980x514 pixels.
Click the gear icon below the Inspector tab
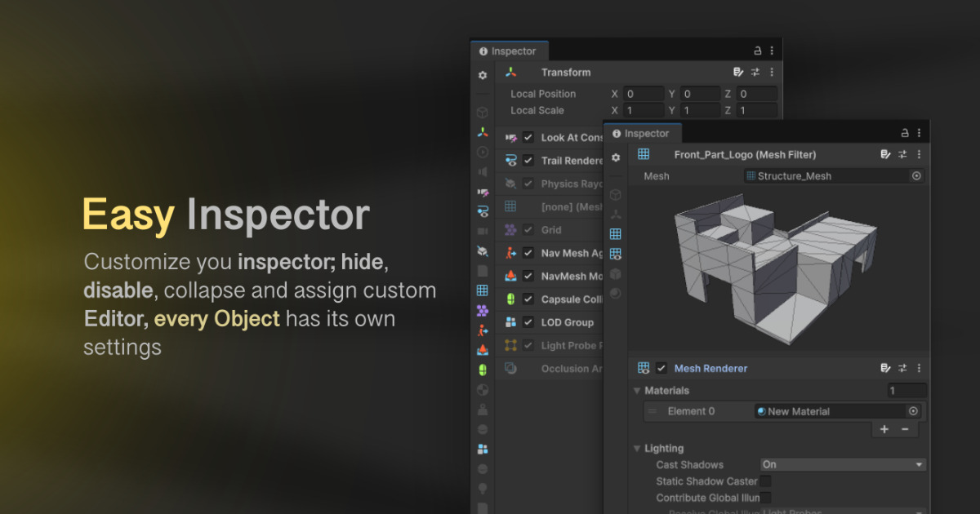coord(483,74)
